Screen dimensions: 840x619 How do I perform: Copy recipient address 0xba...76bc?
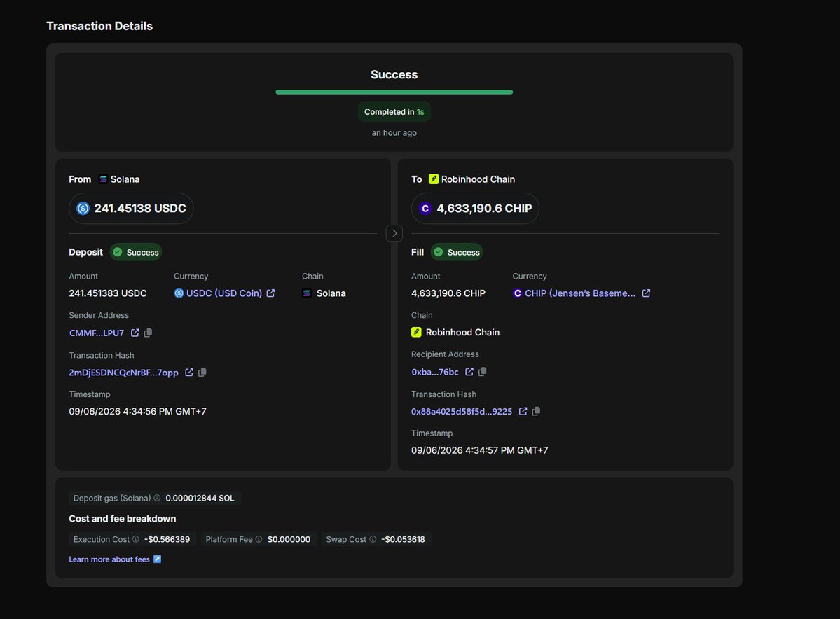pyautogui.click(x=483, y=372)
